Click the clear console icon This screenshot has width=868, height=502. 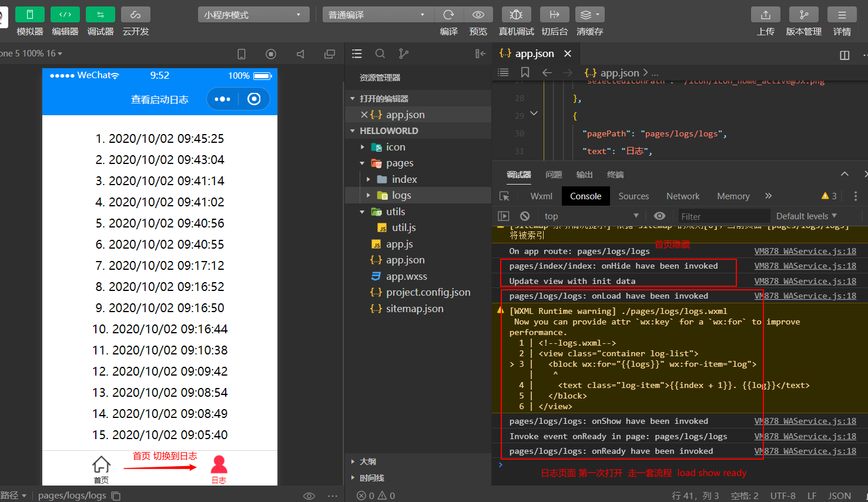click(x=525, y=216)
